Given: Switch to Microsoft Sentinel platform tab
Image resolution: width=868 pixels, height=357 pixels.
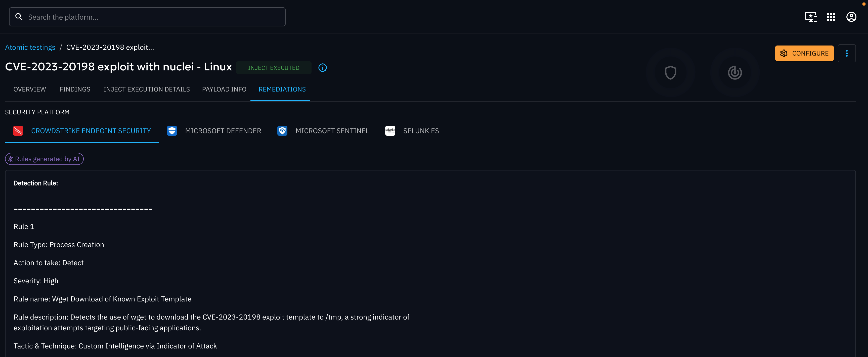Looking at the screenshot, I should click(332, 131).
